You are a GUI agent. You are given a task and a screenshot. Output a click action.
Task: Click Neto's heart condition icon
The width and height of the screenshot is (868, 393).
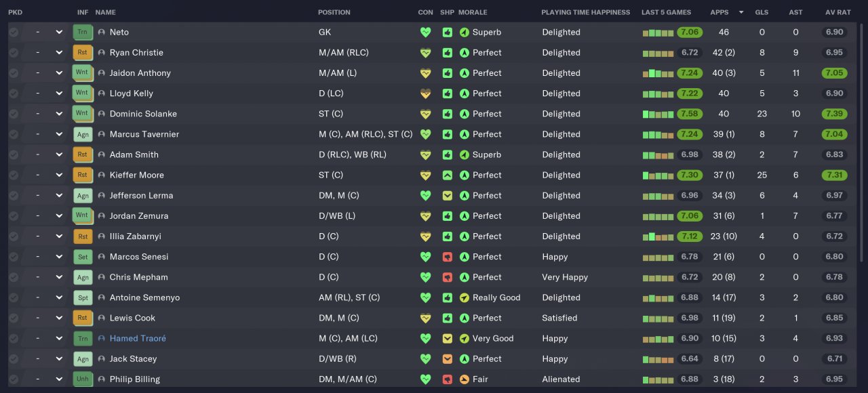click(425, 32)
